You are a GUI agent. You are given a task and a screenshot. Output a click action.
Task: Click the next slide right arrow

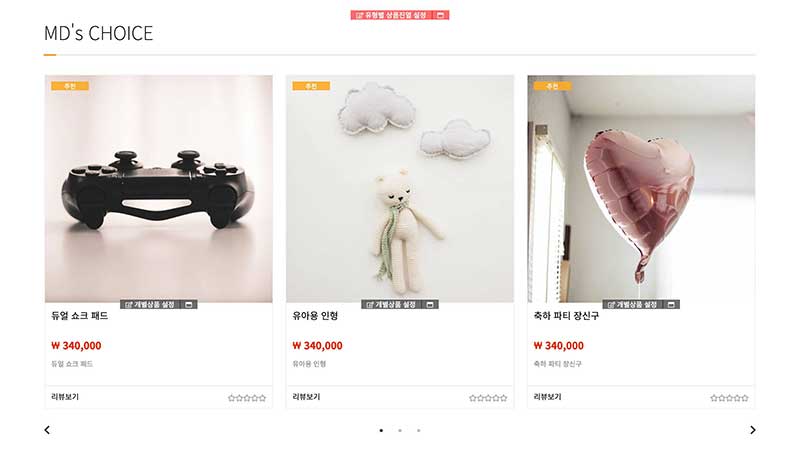(x=753, y=430)
